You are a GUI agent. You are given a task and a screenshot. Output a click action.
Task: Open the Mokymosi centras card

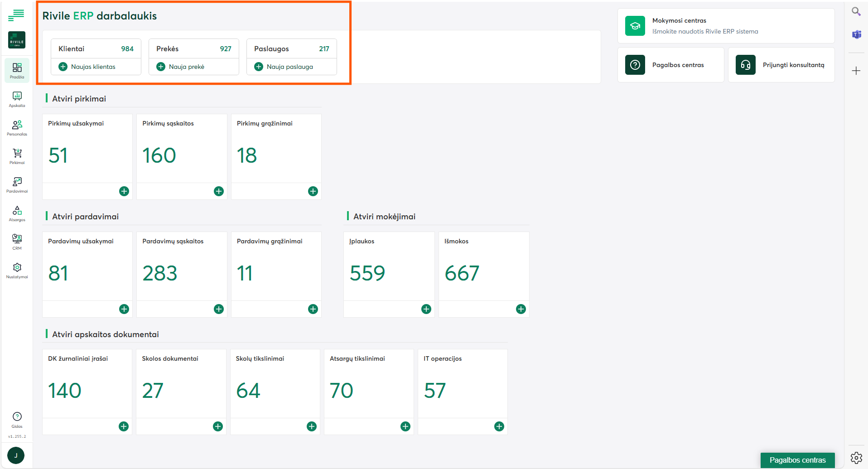pyautogui.click(x=726, y=26)
